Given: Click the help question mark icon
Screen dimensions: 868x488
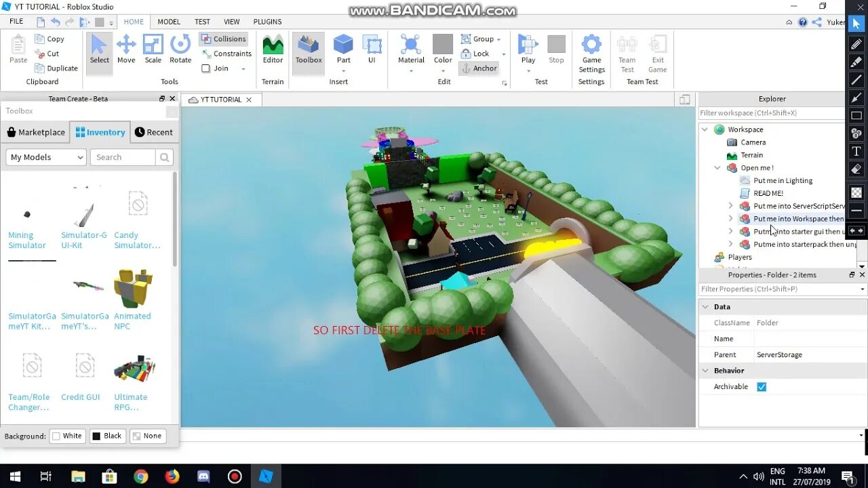Looking at the screenshot, I should [803, 22].
